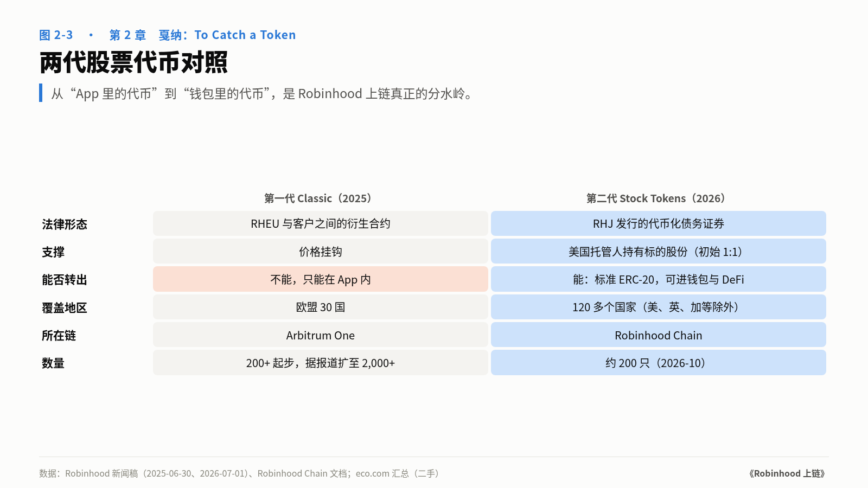This screenshot has height=488, width=868.
Task: Click cell 美国托管人持有标的股份（初始 1:1）
Action: point(659,252)
